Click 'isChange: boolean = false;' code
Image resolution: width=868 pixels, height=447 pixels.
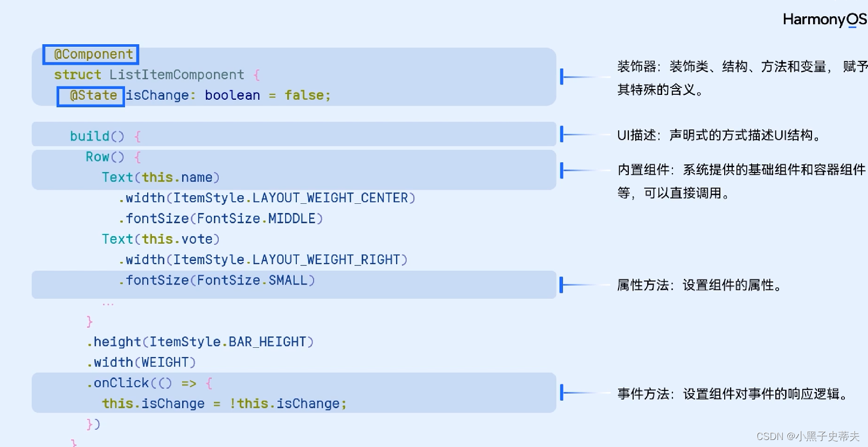point(228,95)
